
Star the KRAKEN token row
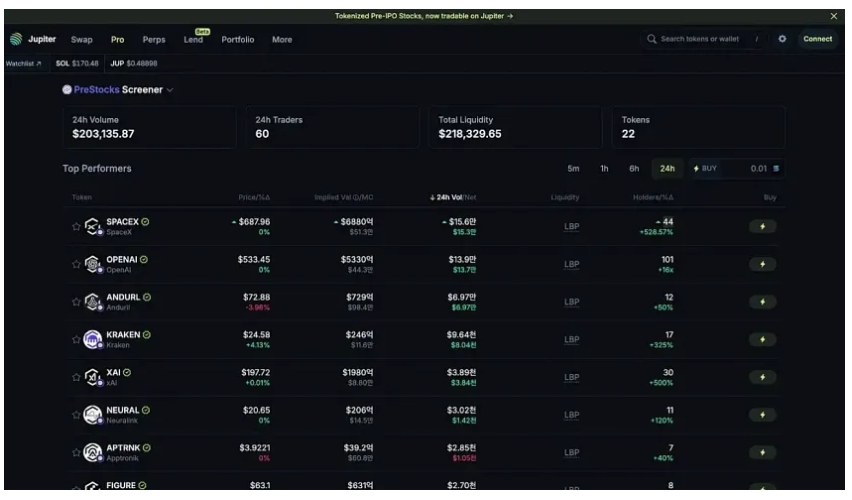coord(76,340)
